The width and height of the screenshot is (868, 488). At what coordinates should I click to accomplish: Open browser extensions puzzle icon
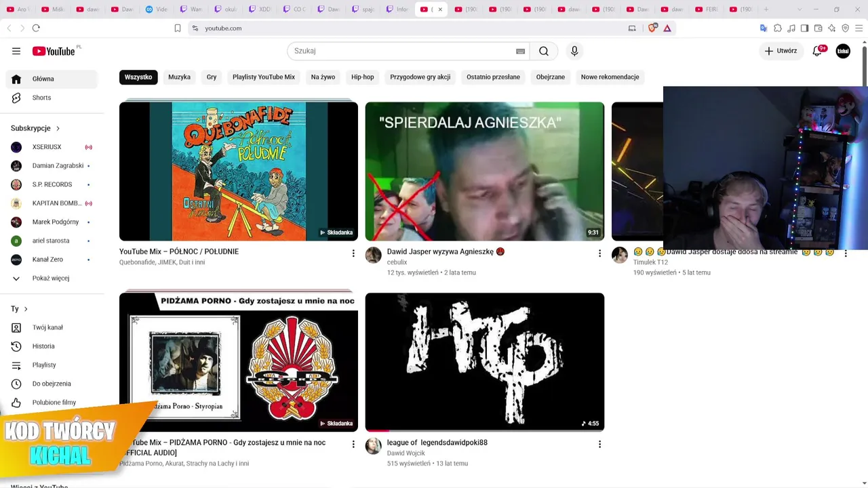[778, 28]
